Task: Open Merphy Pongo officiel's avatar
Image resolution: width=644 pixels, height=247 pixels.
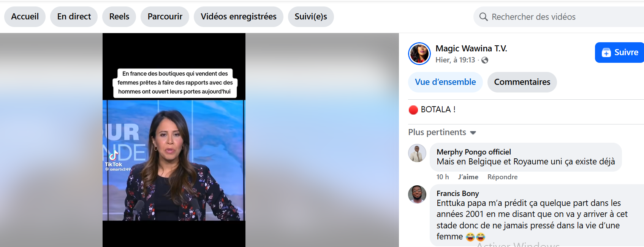Action: coord(417,153)
